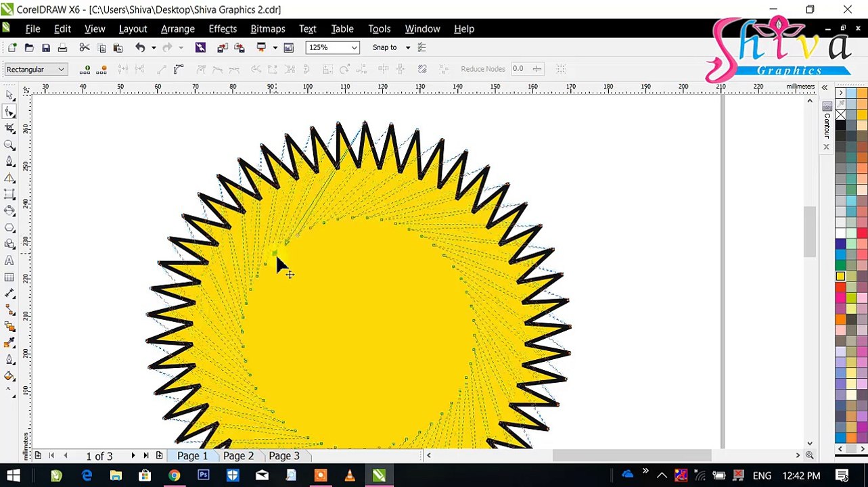This screenshot has width=868, height=487.
Task: Choose the no-color swatch in palette
Action: 840,114
